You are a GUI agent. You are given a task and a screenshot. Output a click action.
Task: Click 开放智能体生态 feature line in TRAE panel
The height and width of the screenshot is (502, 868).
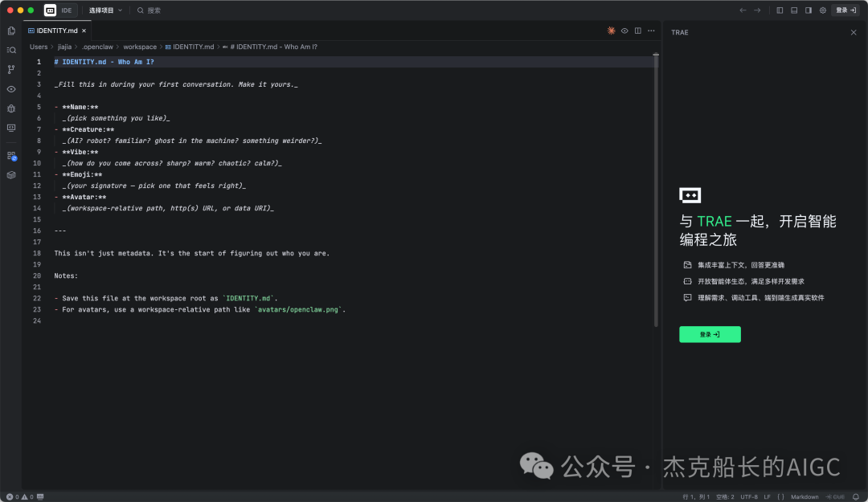click(x=744, y=281)
